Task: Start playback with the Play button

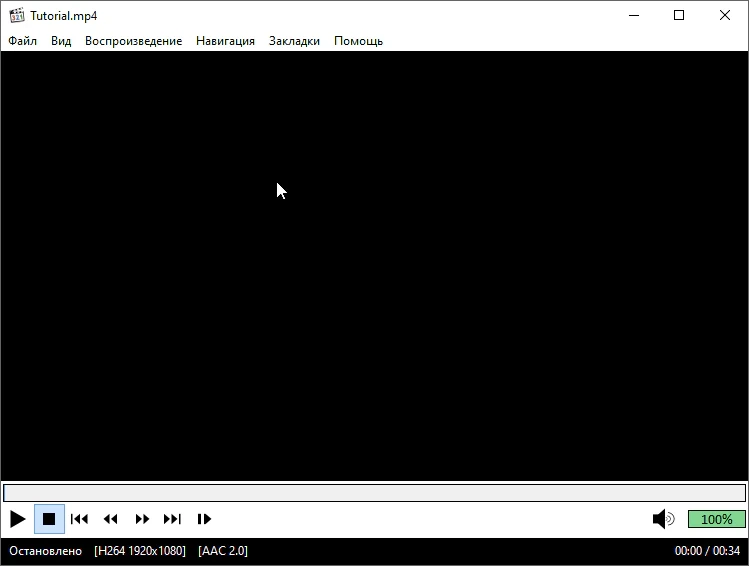Action: point(18,519)
